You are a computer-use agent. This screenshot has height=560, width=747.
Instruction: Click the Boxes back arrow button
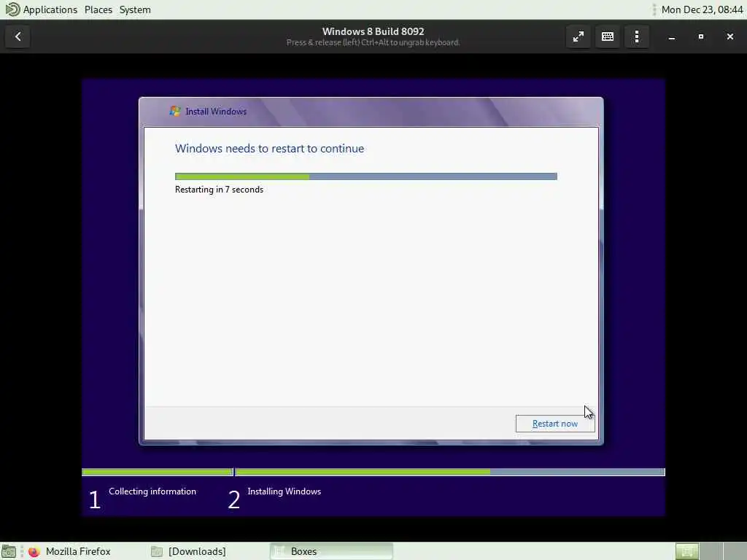coord(18,36)
